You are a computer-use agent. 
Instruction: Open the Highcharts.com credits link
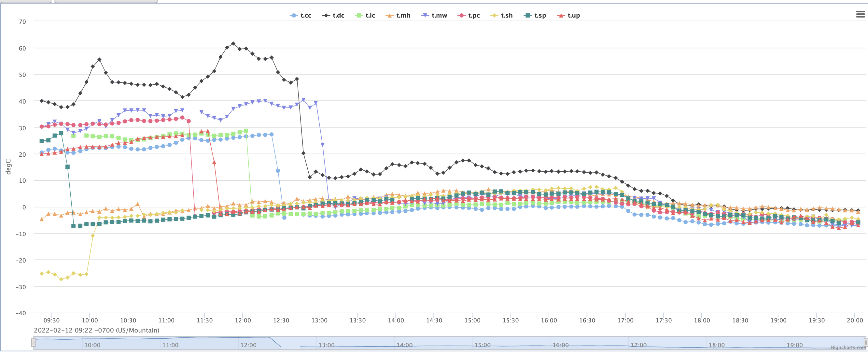click(848, 348)
